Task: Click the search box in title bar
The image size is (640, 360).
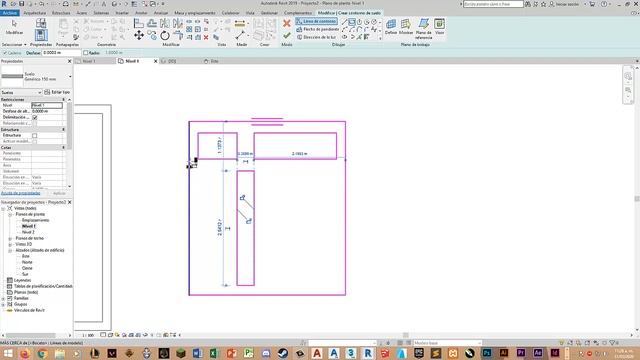Action: pos(493,4)
